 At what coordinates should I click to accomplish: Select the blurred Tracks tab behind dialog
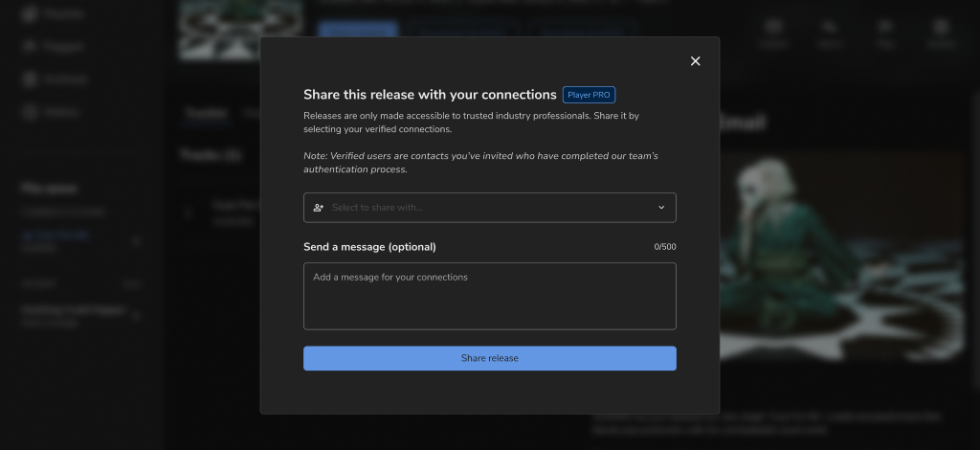click(x=206, y=113)
